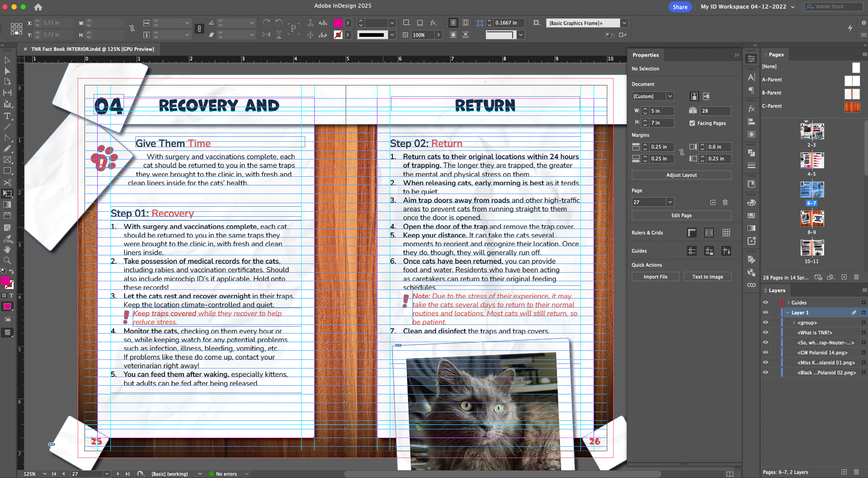The image size is (868, 478).
Task: Hide the <group> item visibility eye
Action: [x=766, y=323]
